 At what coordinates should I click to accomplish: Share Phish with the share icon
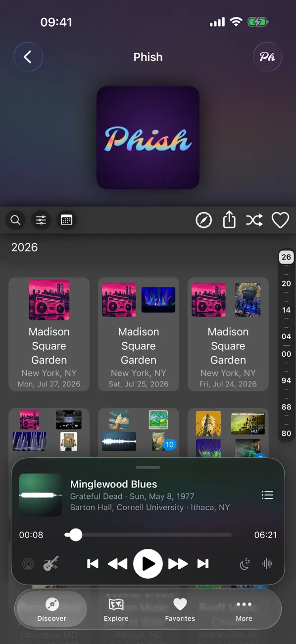pos(229,220)
